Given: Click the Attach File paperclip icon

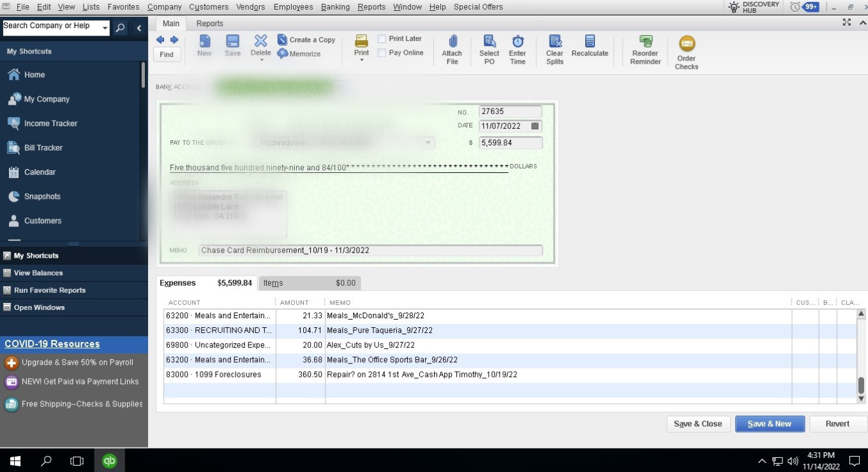Looking at the screenshot, I should pyautogui.click(x=452, y=41).
